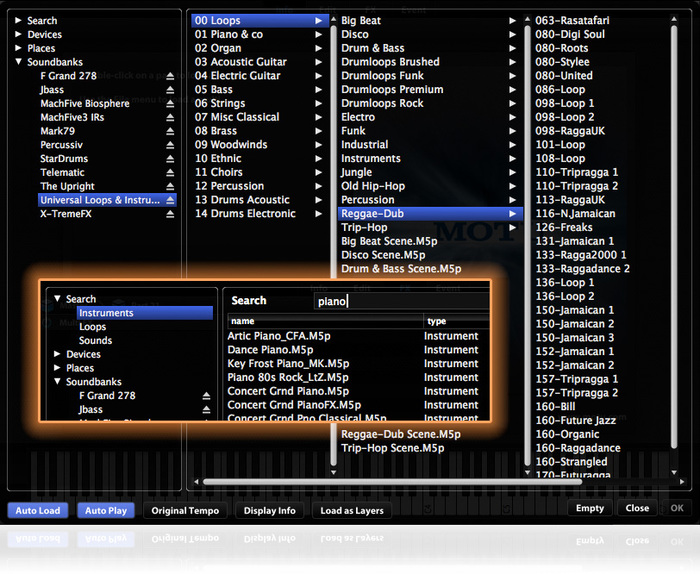The image size is (700, 574).
Task: Select the 080-Digi Soul loop
Action: (570, 34)
